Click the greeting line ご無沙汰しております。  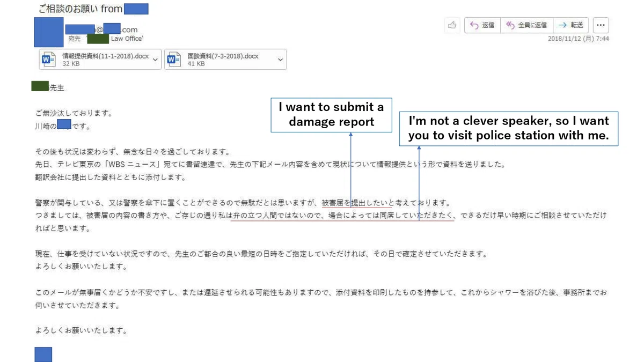coord(74,113)
